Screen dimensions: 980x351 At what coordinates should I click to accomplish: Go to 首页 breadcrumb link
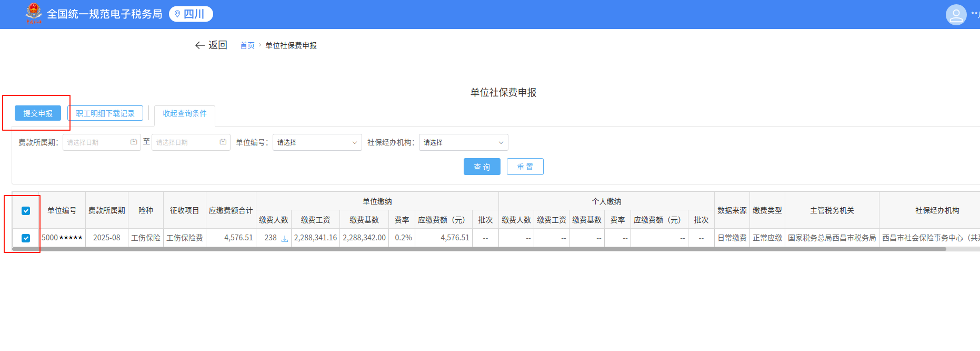click(247, 46)
